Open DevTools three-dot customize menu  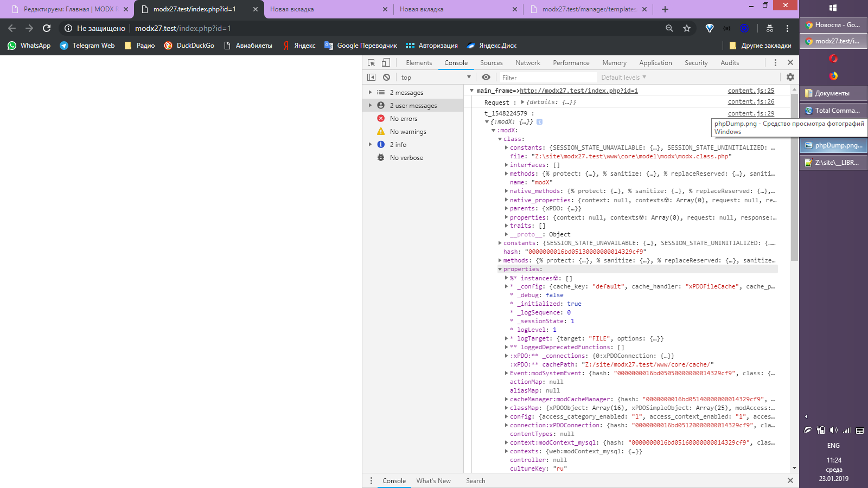pos(775,63)
